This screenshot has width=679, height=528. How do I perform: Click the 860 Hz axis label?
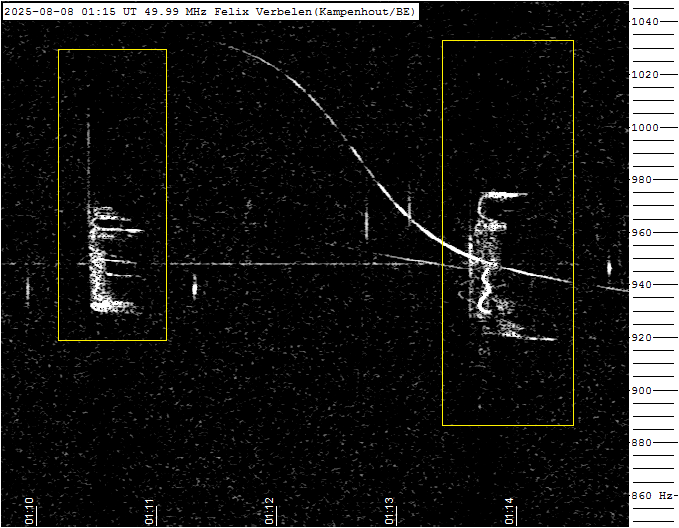tap(653, 495)
